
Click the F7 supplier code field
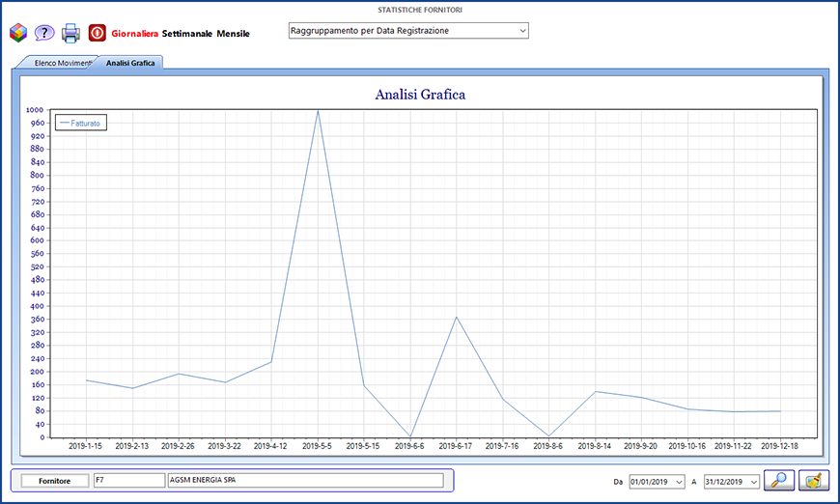click(x=128, y=480)
